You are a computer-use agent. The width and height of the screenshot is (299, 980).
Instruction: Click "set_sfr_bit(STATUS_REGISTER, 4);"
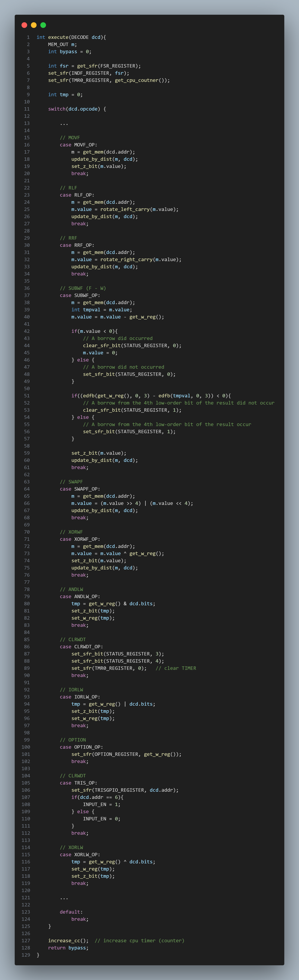point(118,661)
